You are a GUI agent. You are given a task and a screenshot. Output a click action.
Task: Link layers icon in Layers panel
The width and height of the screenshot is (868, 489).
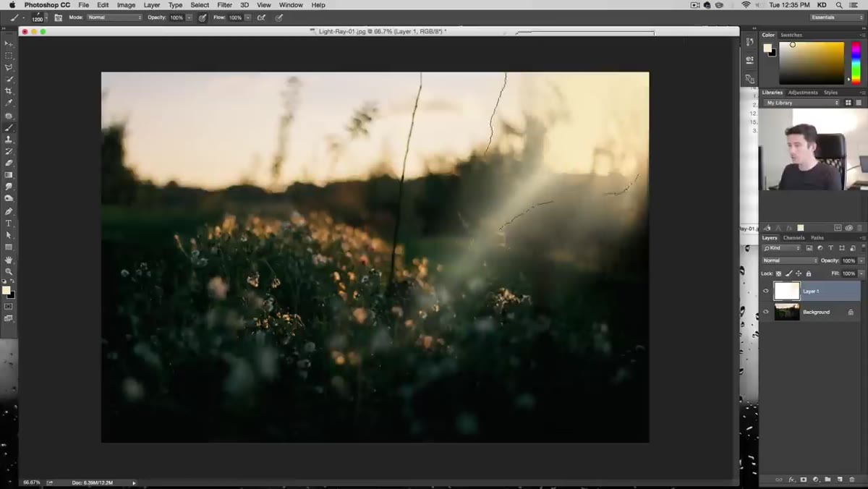(779, 480)
